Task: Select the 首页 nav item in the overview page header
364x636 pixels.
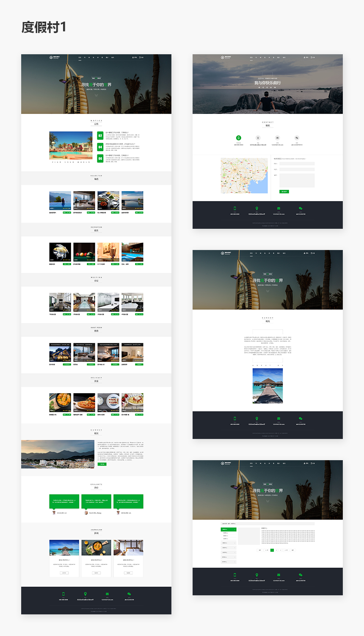Action: [x=251, y=253]
